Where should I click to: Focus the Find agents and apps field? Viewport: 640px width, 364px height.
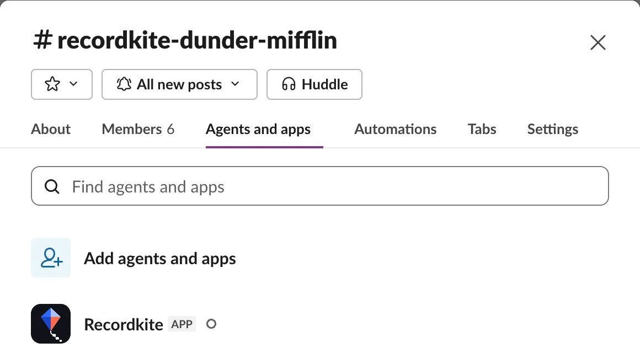point(320,186)
